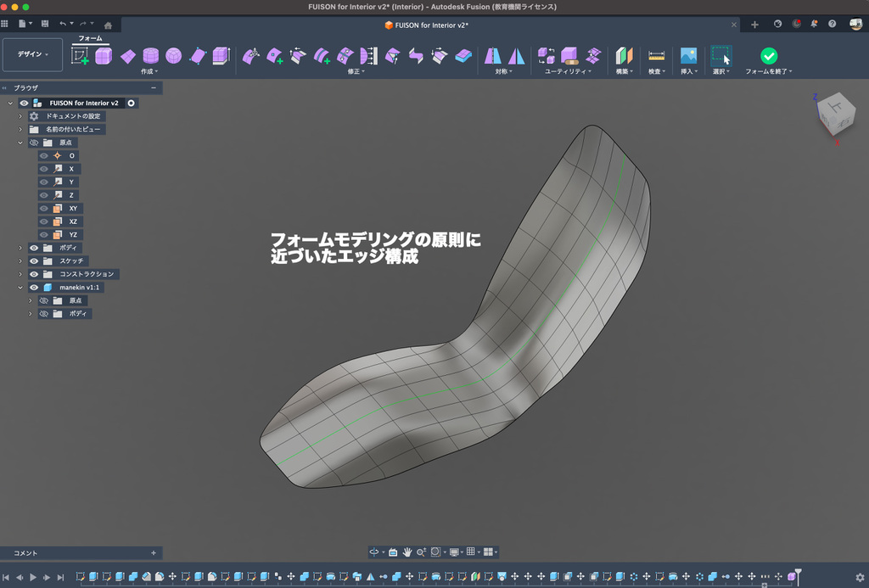This screenshot has width=869, height=588.
Task: Open the Inspect measure ruler tool
Action: click(656, 56)
